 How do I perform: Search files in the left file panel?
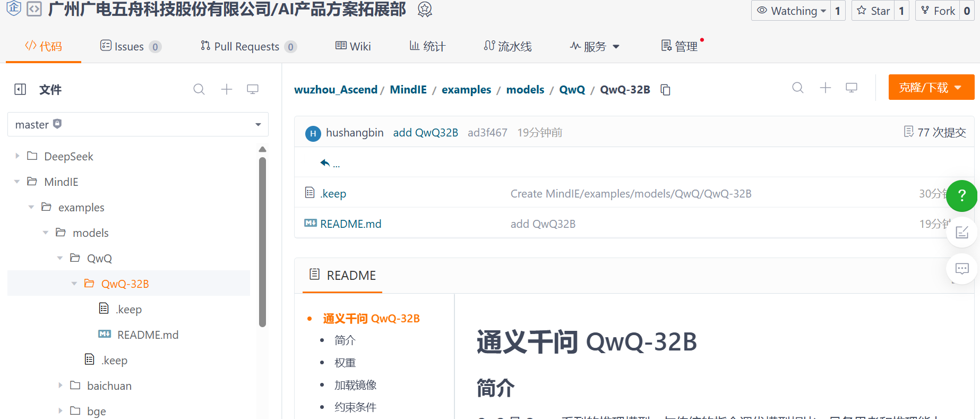point(199,89)
